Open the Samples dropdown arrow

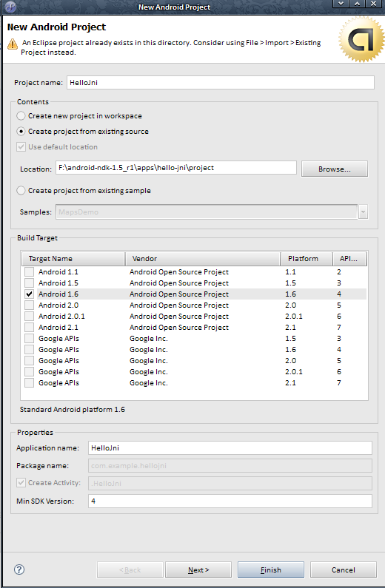pos(363,212)
